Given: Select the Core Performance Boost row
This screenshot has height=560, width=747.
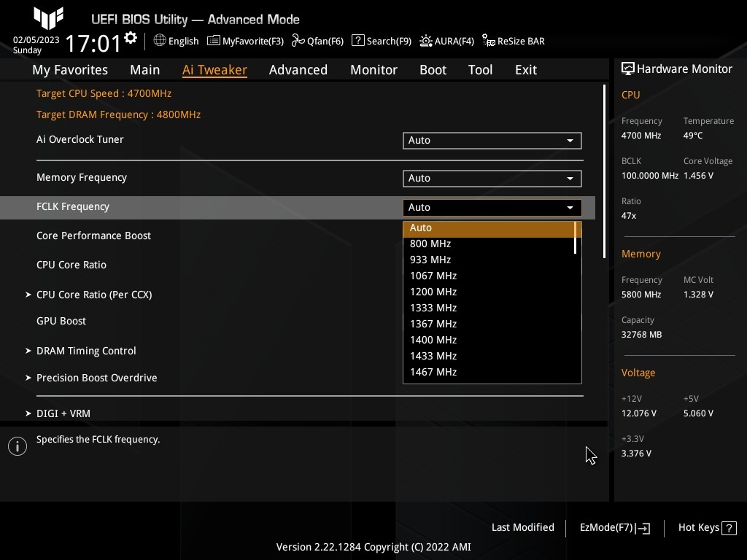Looking at the screenshot, I should coord(93,236).
